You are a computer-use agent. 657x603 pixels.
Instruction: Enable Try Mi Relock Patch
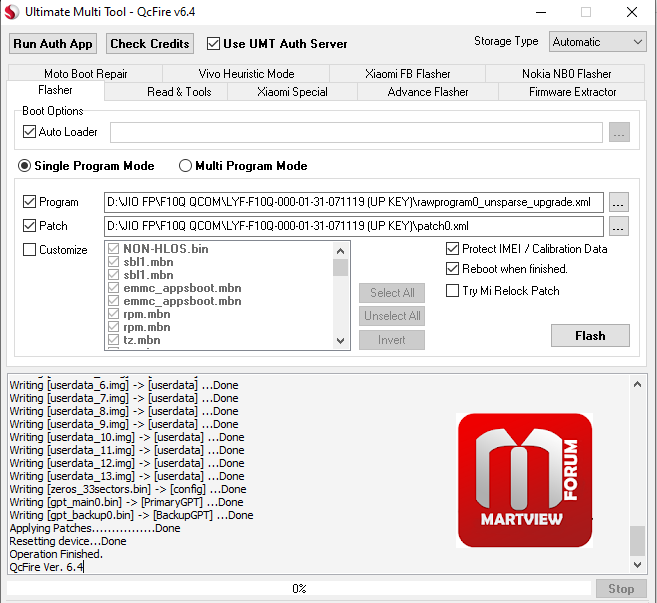click(x=452, y=291)
